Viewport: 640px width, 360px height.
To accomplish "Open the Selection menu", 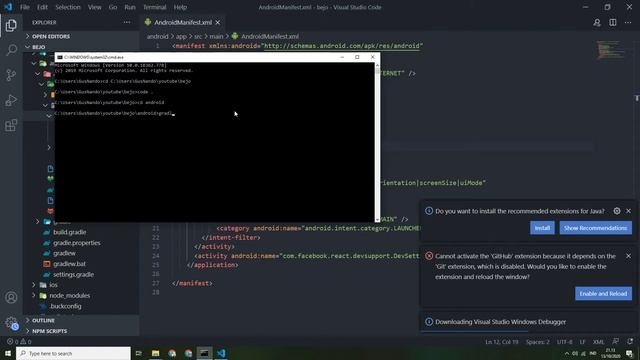I will coord(68,7).
